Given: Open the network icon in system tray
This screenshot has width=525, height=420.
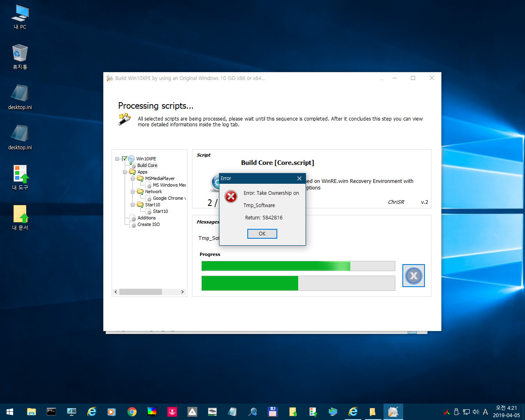Looking at the screenshot, I should tap(466, 412).
